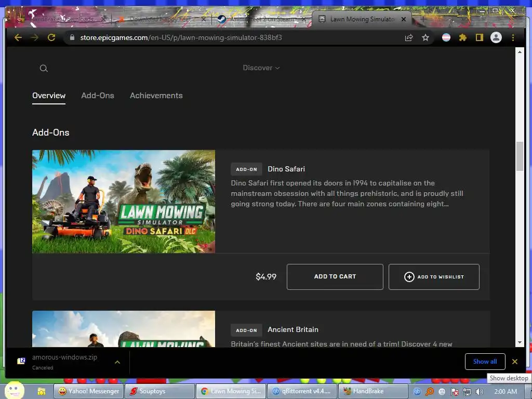Open the Epic store search magnifier
The image size is (532, 399).
[x=44, y=68]
